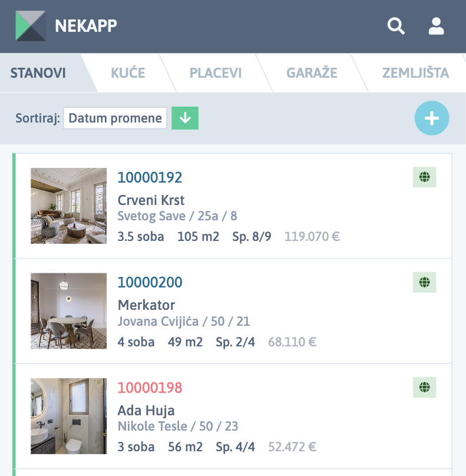Image resolution: width=466 pixels, height=476 pixels.
Task: Open search with the magnifier icon
Action: tap(396, 26)
